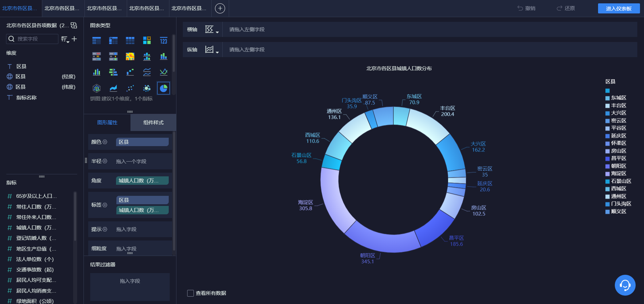The image size is (644, 304).
Task: Click 结果过滤器 拖入字段 drop area
Action: coord(130,287)
